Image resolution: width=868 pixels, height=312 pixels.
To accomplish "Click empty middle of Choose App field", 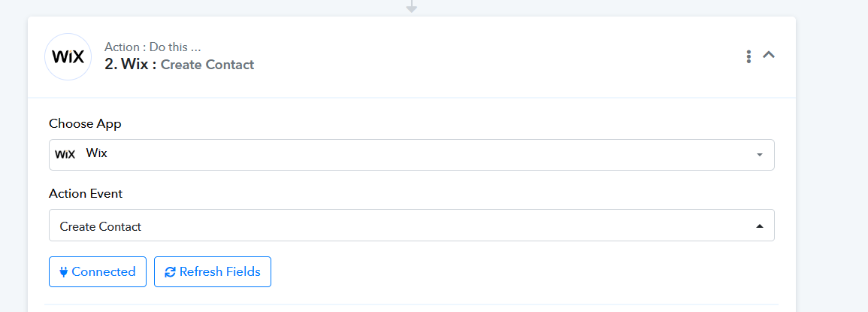I will 413,155.
